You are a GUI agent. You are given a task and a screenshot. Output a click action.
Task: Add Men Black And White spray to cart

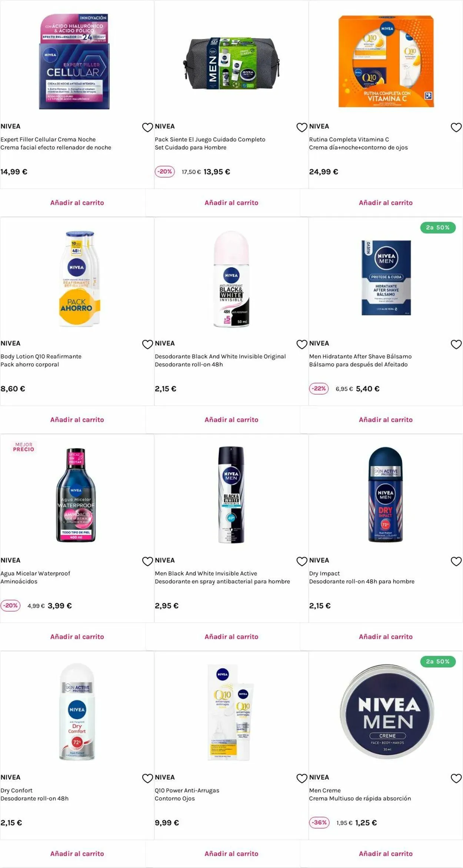click(x=231, y=637)
